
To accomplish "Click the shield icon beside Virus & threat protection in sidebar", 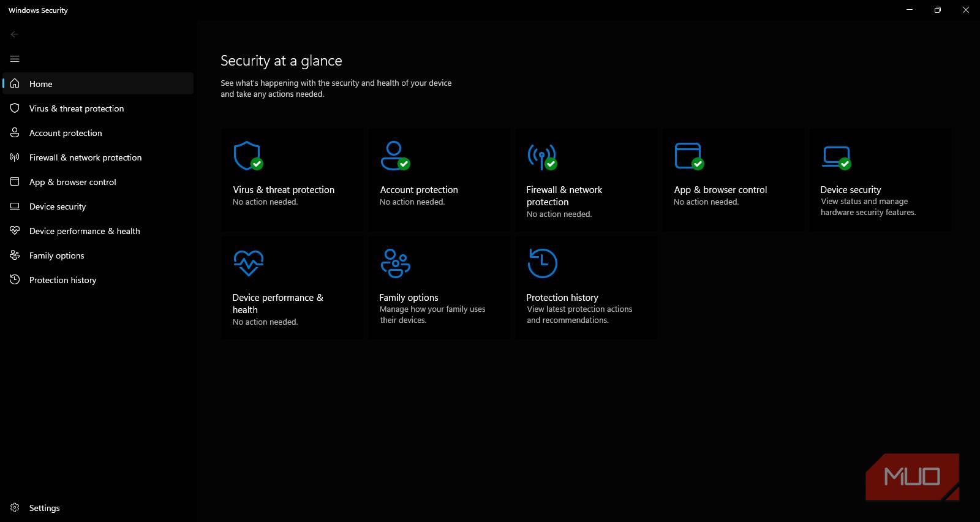I will [x=15, y=108].
